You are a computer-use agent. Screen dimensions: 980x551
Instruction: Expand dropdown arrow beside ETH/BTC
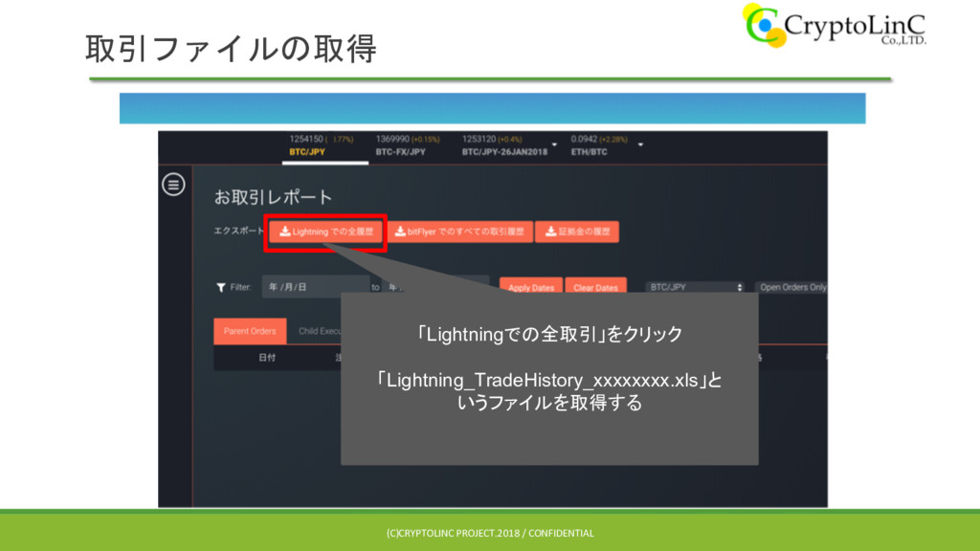pos(640,145)
